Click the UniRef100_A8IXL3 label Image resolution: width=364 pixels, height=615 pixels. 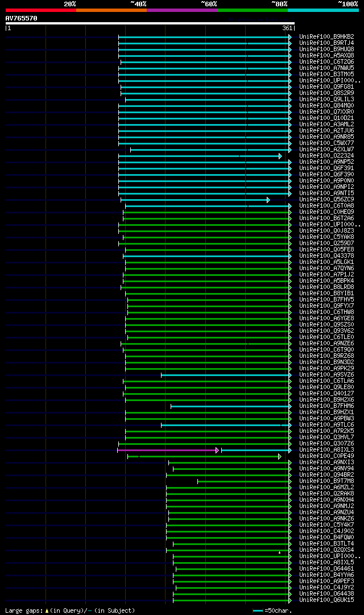pos(326,450)
